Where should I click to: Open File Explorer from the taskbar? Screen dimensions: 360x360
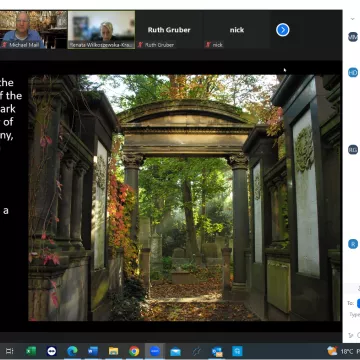113,351
